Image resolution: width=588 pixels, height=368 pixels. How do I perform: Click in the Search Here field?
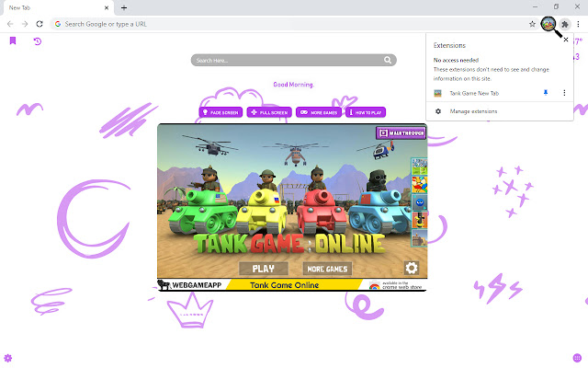(x=294, y=60)
